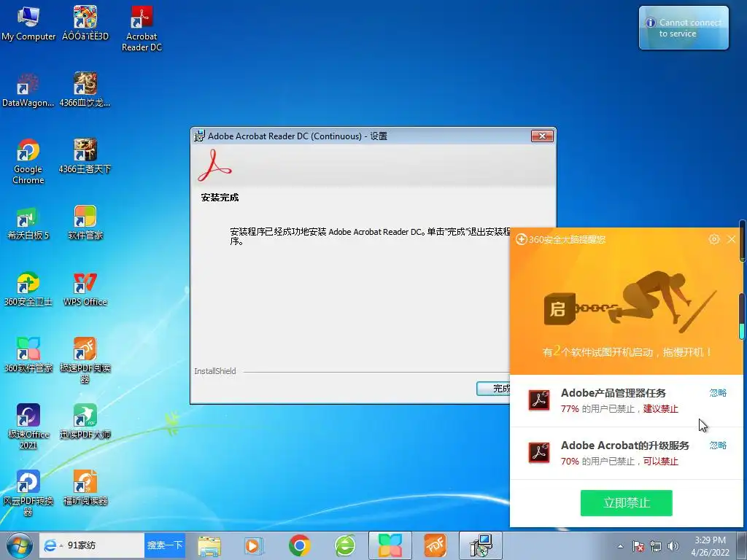This screenshot has height=560, width=747.
Task: Select the Adobe Acrobat的升级服务 item row
Action: tap(626, 453)
